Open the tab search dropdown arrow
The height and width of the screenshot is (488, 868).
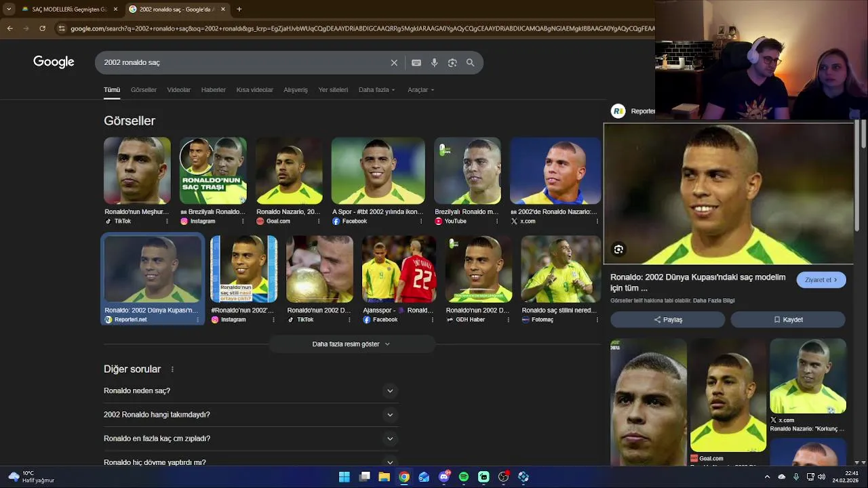click(x=9, y=9)
